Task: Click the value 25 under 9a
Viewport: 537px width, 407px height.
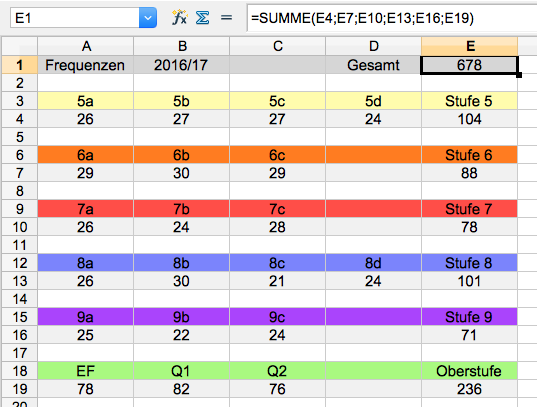Action: [86, 335]
